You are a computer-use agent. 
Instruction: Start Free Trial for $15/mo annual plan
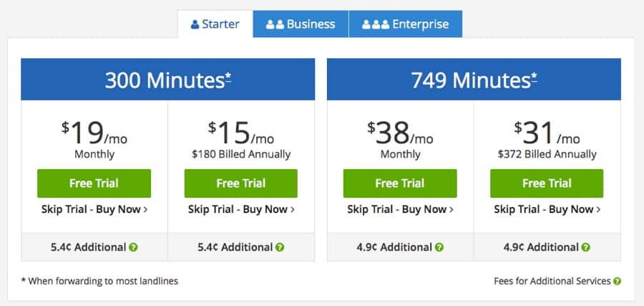point(241,183)
